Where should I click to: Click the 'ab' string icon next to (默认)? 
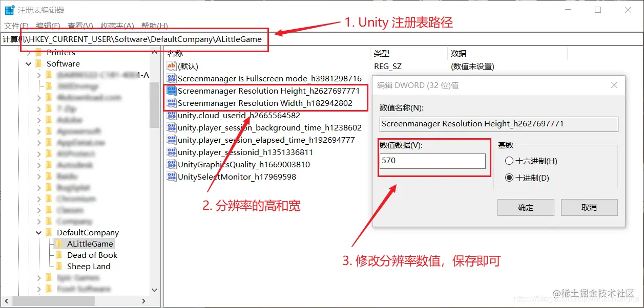tap(171, 65)
